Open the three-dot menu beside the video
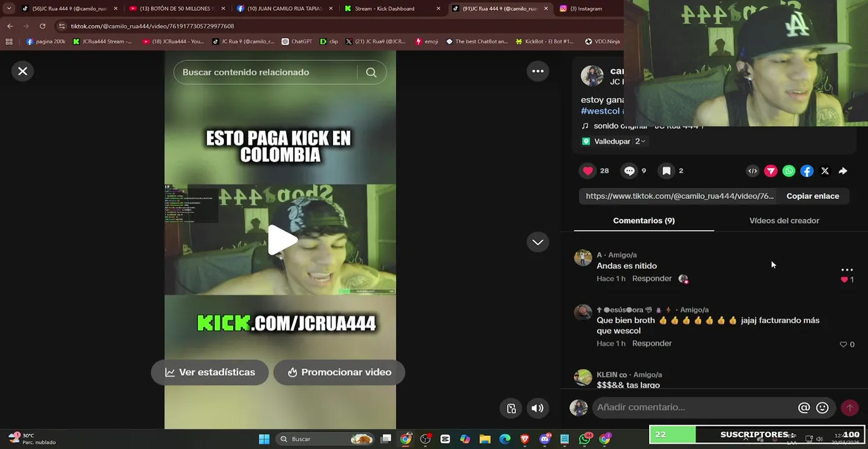The height and width of the screenshot is (449, 868). [x=538, y=71]
